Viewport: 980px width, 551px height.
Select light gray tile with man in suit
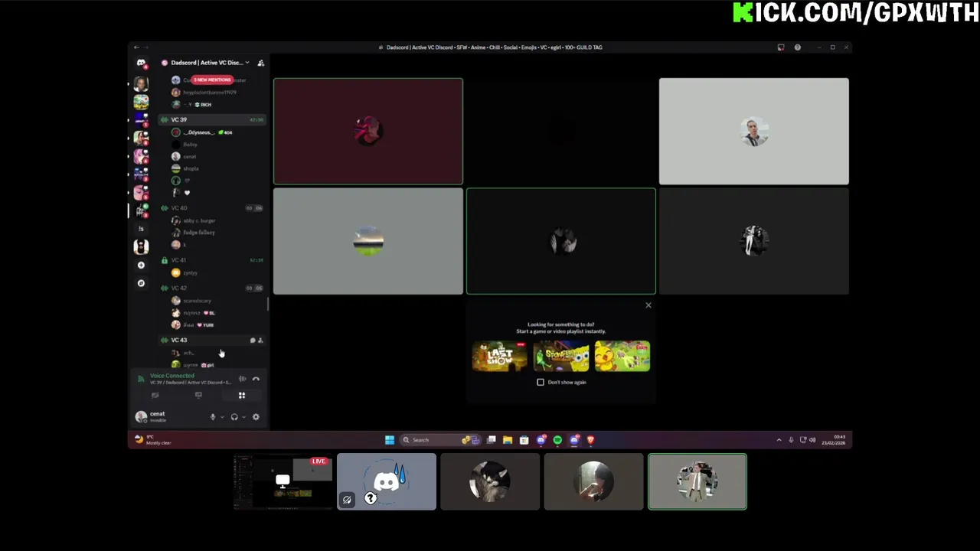click(754, 131)
